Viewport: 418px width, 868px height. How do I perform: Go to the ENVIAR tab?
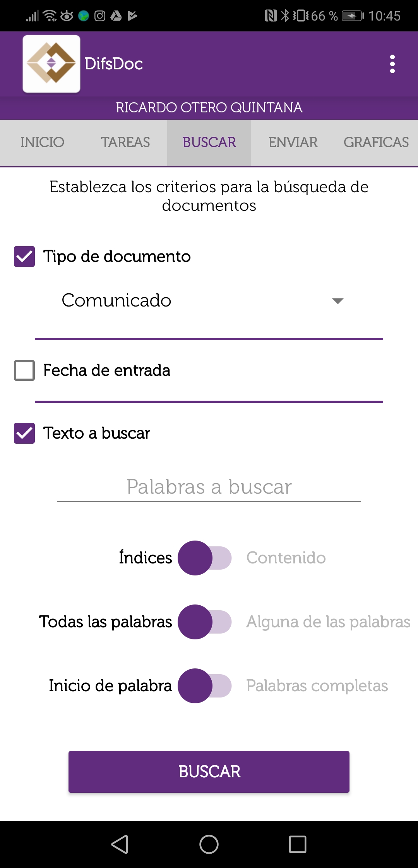click(x=293, y=143)
